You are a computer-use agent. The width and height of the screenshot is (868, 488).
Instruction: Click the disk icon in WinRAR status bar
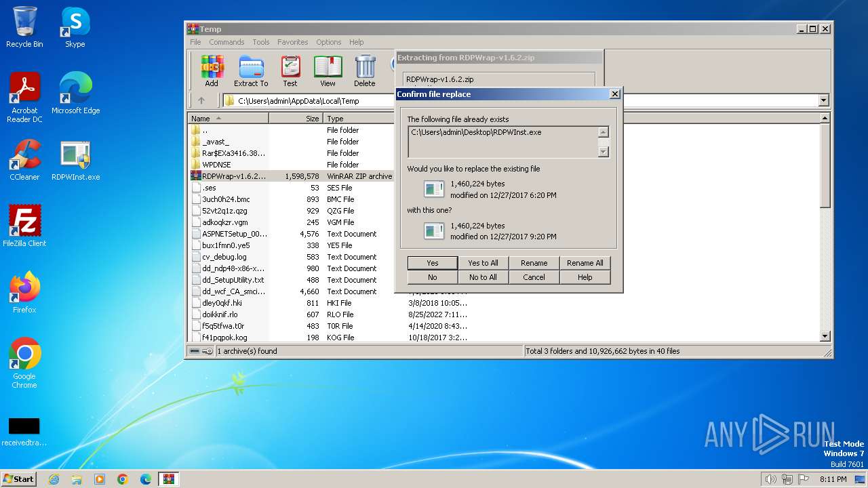195,351
